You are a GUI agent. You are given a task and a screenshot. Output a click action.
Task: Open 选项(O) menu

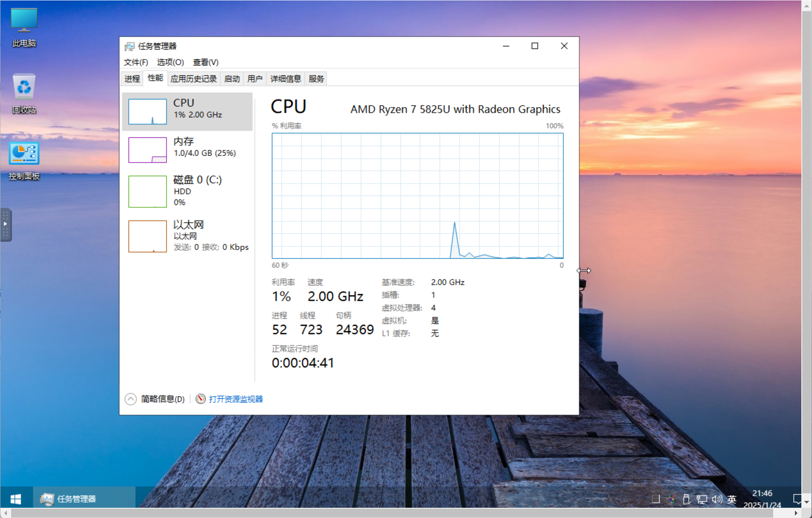[170, 62]
